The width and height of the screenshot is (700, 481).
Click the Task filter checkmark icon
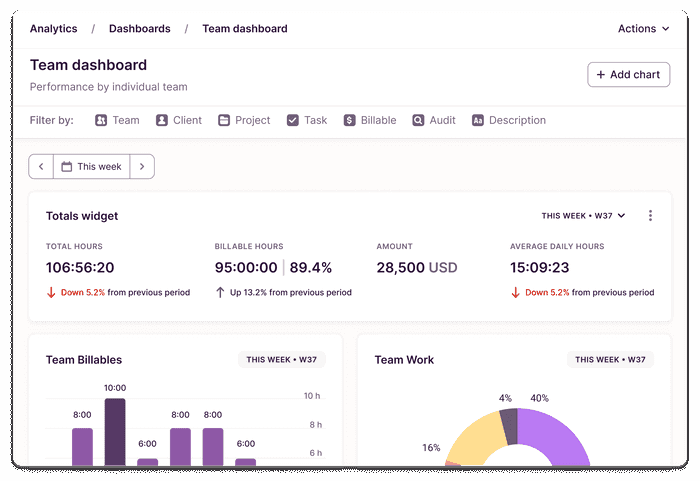293,120
